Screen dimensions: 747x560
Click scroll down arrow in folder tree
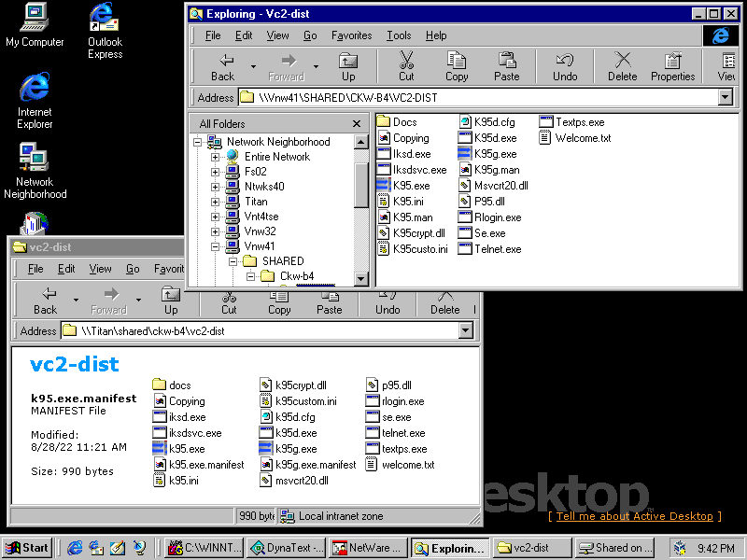click(x=361, y=278)
